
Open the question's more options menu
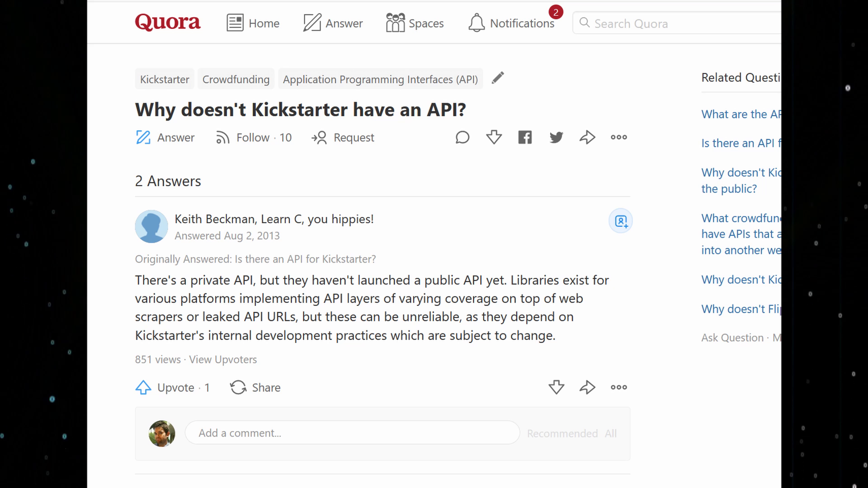(619, 137)
